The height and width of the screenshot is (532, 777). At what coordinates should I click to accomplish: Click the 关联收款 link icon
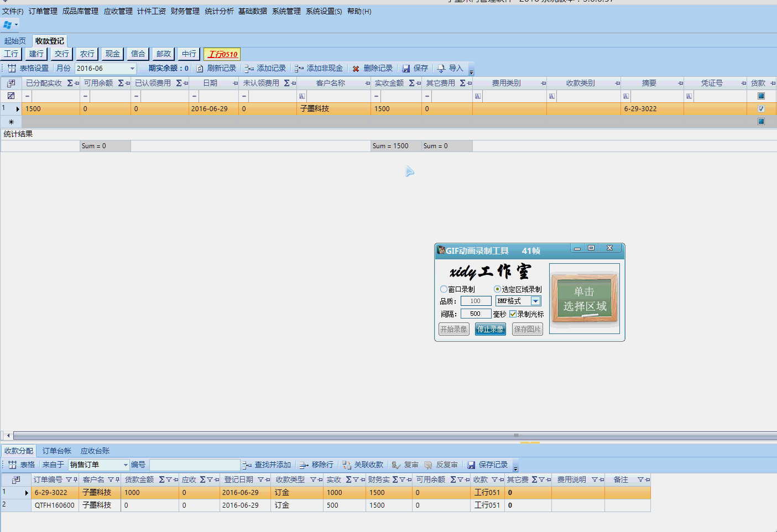click(x=347, y=465)
